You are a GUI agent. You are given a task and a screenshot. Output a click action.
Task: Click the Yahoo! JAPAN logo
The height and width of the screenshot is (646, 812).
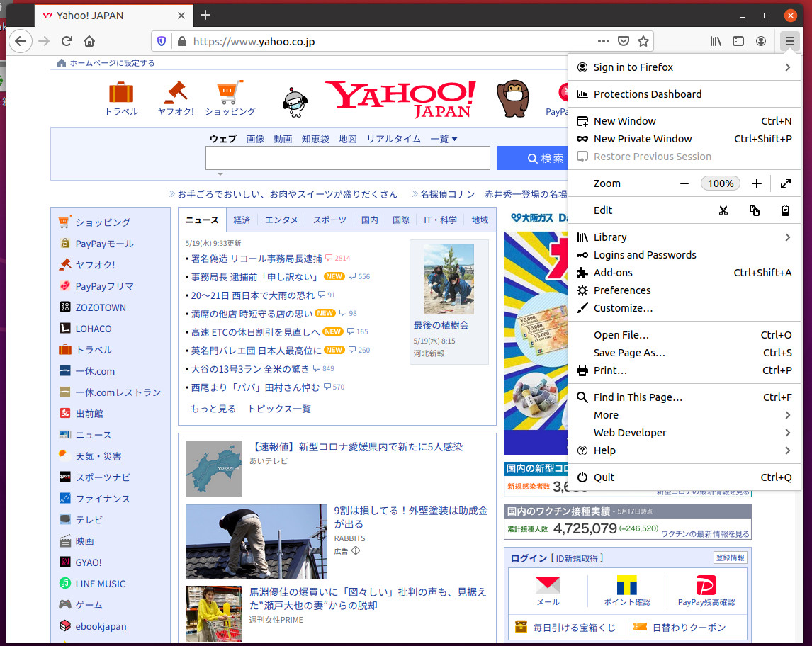(x=400, y=99)
